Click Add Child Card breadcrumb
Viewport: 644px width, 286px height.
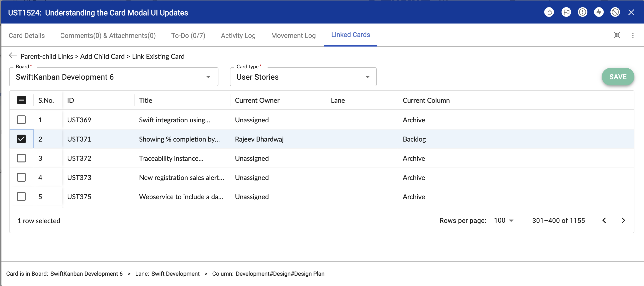pyautogui.click(x=102, y=56)
